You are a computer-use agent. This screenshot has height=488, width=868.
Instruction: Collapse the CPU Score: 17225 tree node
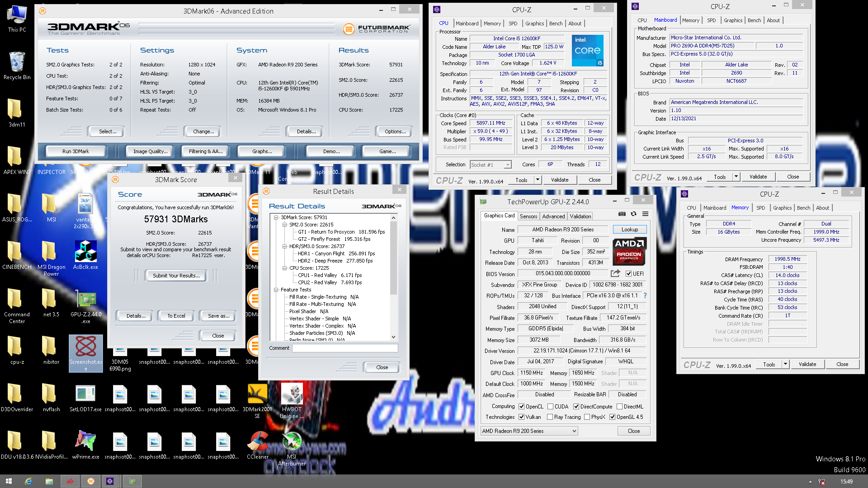click(x=285, y=268)
